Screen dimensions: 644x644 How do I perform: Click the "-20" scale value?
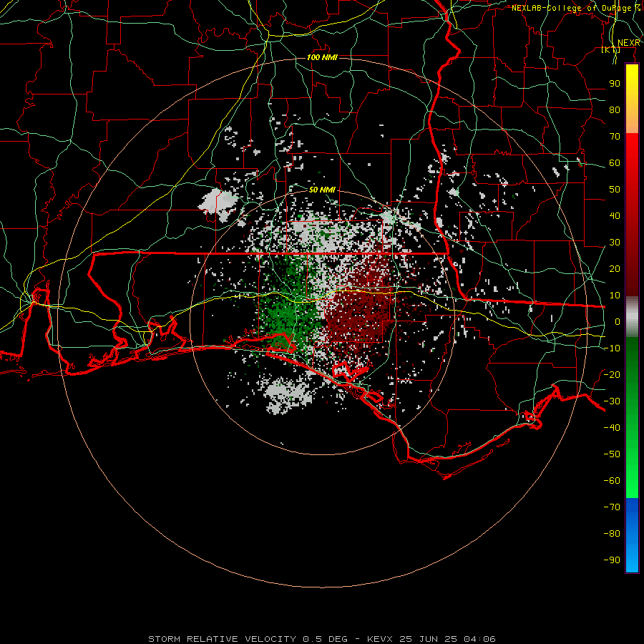point(612,374)
